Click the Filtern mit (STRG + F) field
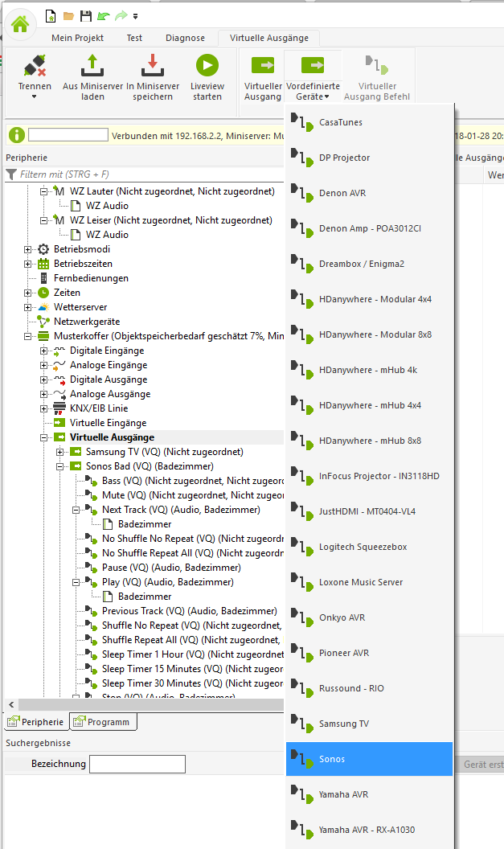 click(x=144, y=174)
